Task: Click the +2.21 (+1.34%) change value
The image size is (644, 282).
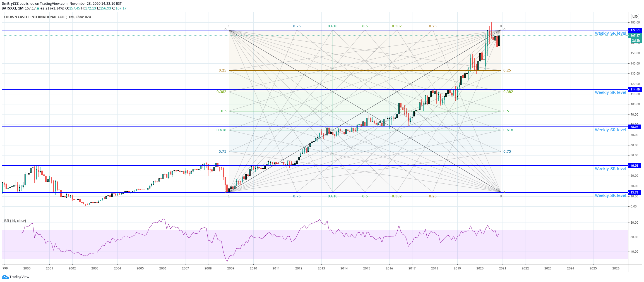Action: 52,8
